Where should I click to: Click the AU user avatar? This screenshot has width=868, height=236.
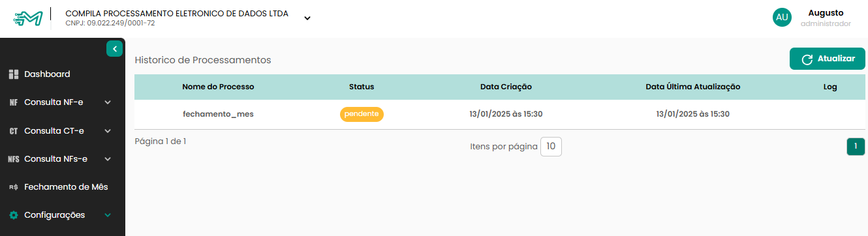click(782, 18)
